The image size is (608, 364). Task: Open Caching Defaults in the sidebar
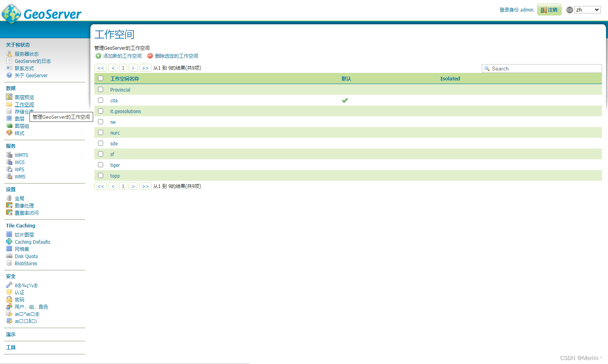pyautogui.click(x=32, y=242)
